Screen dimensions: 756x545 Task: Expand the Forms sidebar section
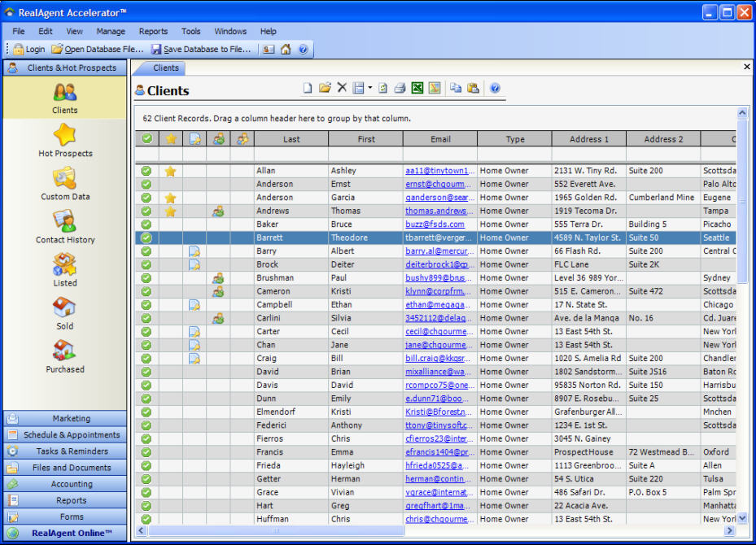point(65,517)
